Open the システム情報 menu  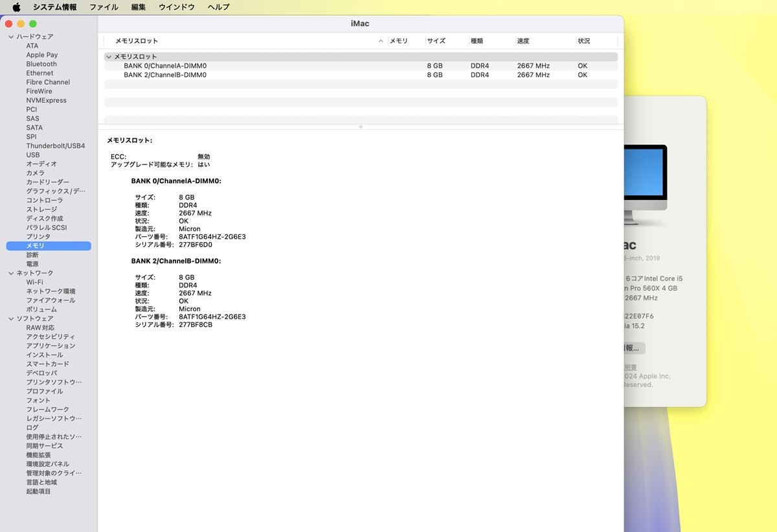(54, 7)
